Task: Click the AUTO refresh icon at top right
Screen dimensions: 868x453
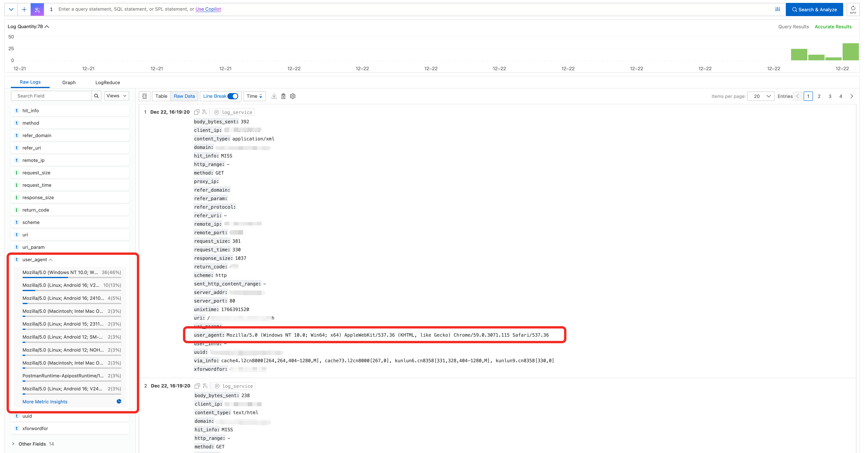Action: (x=853, y=10)
